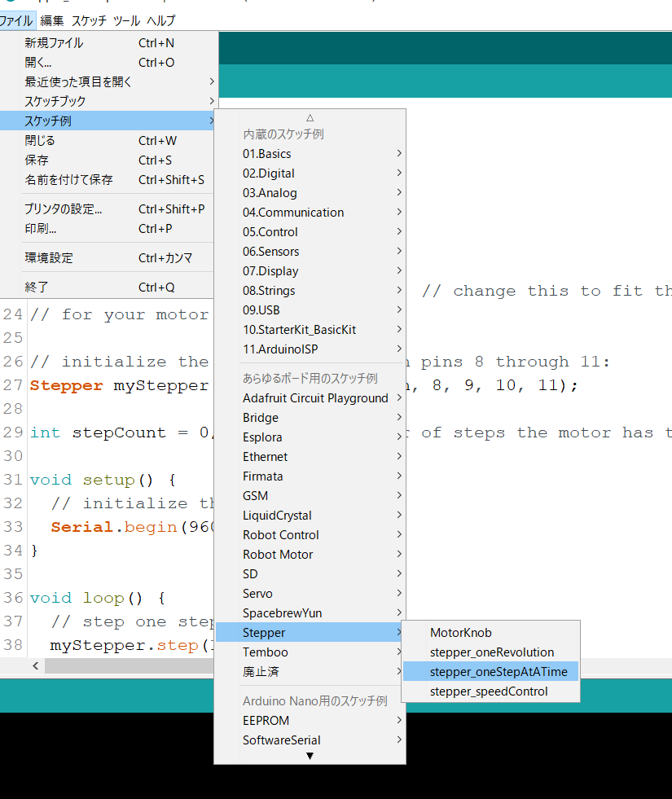672x799 pixels.
Task: Expand 10.StarterKit_BasicKit examples
Action: pyautogui.click(x=310, y=329)
